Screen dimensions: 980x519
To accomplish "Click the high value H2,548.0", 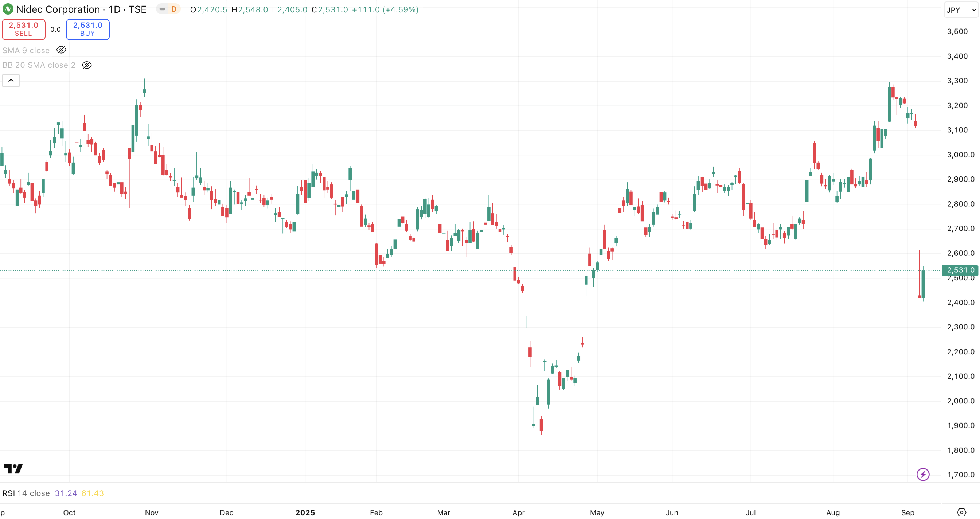I will (250, 9).
